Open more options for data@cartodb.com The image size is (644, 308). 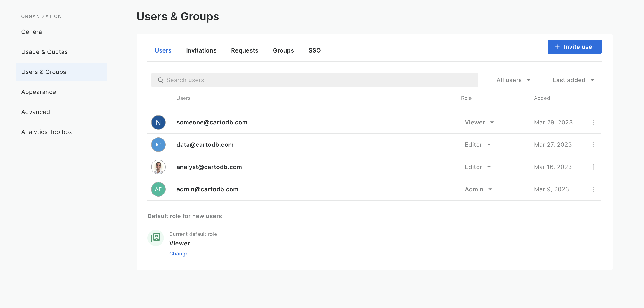593,144
